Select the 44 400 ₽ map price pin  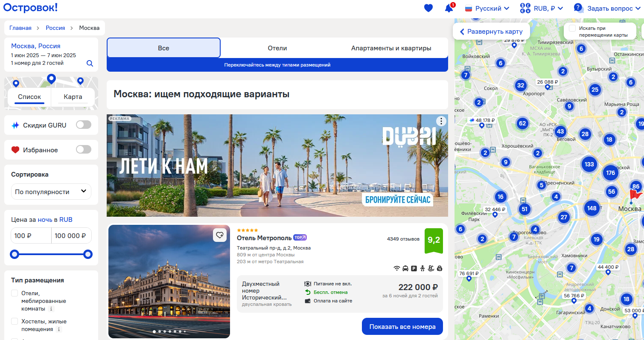pyautogui.click(x=608, y=267)
